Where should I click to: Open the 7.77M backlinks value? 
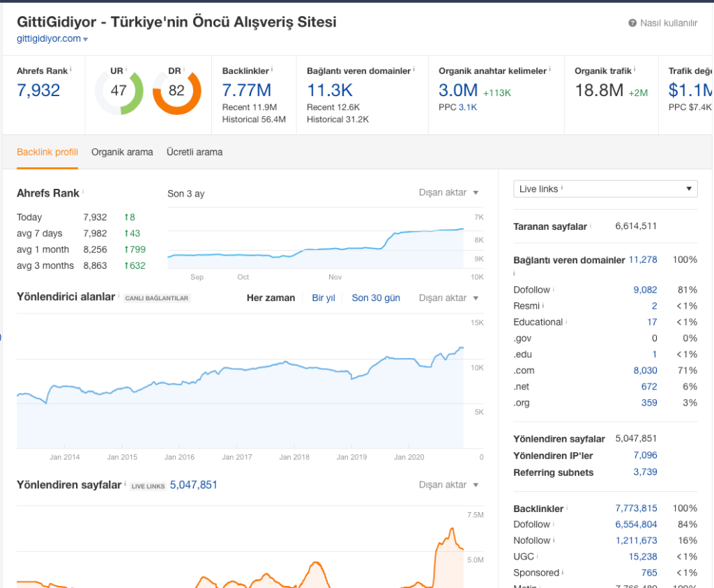pyautogui.click(x=246, y=90)
